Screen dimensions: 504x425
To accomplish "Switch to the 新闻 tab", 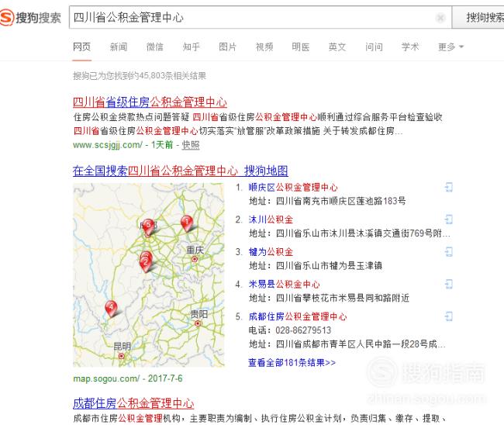I will tap(119, 47).
